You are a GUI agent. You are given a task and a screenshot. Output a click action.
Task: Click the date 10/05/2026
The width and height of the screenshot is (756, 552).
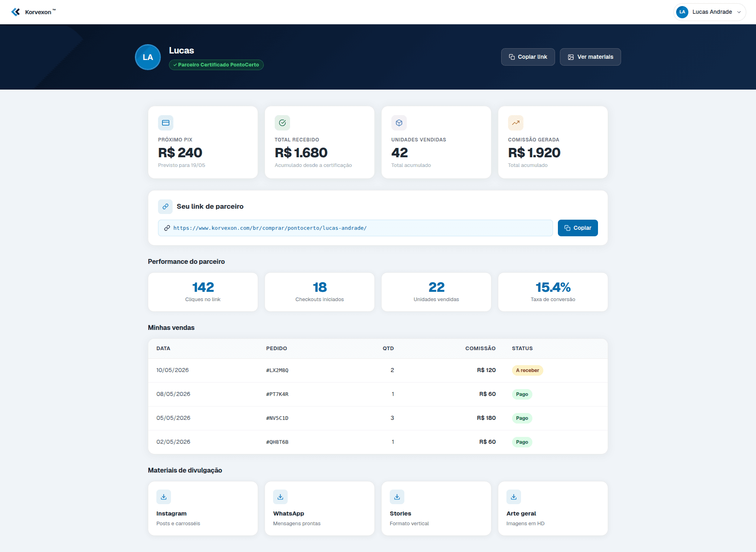(173, 370)
